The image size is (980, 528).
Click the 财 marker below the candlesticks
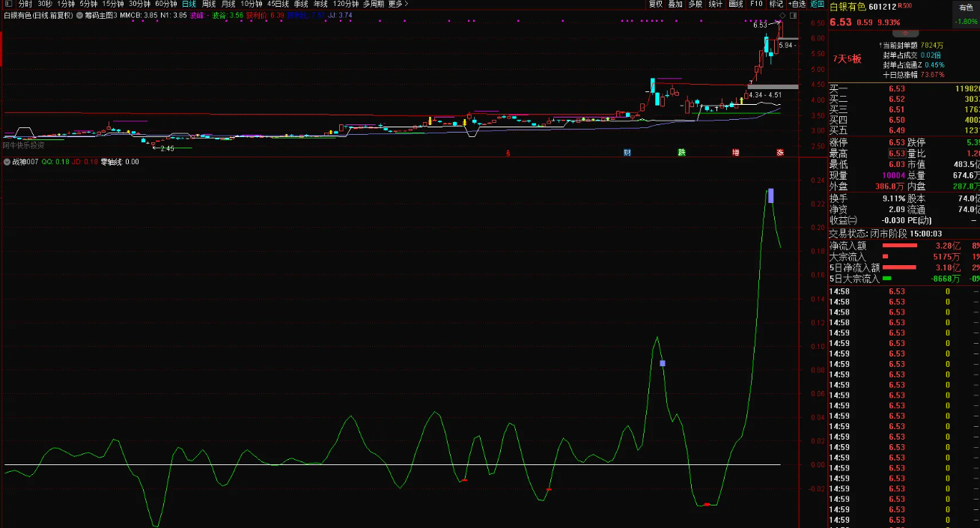click(x=627, y=153)
